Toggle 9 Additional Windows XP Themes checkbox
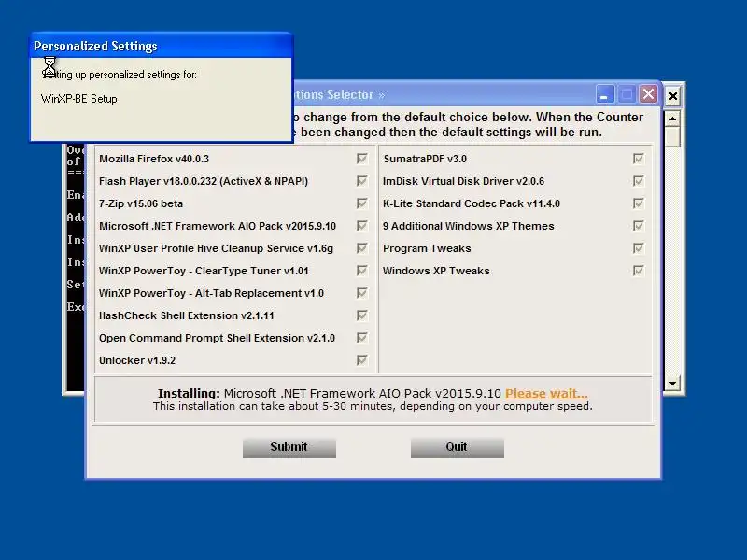The image size is (747, 560). coord(638,226)
